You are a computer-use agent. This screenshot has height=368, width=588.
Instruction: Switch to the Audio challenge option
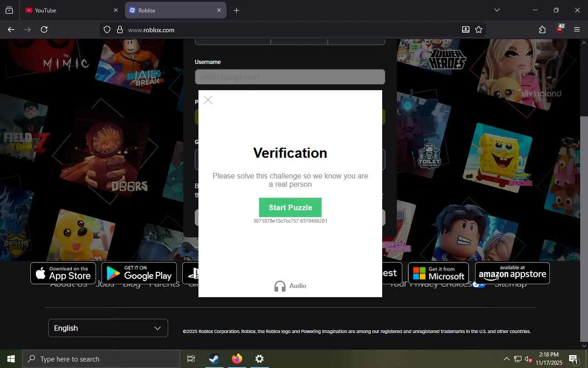290,286
